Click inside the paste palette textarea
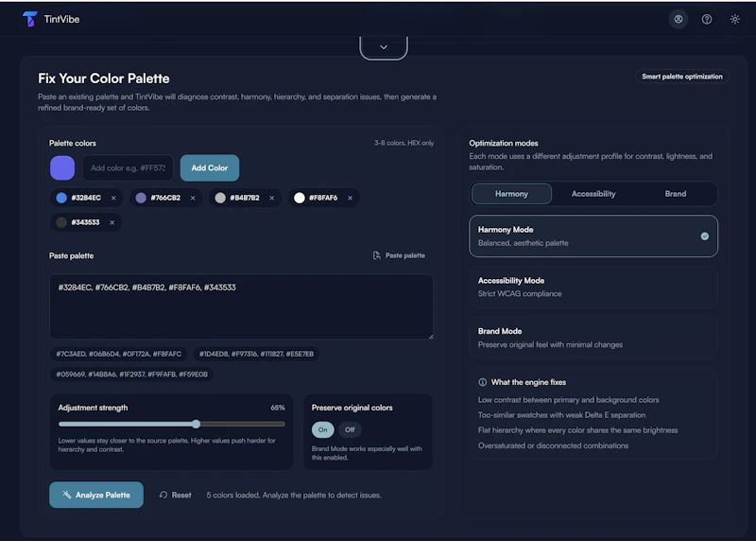 (x=241, y=306)
